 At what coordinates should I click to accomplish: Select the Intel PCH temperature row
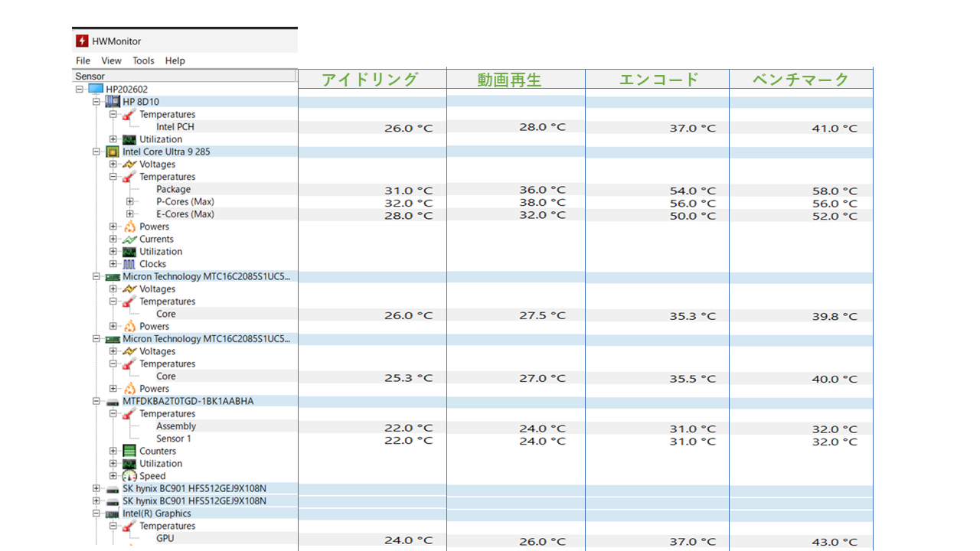[x=175, y=127]
